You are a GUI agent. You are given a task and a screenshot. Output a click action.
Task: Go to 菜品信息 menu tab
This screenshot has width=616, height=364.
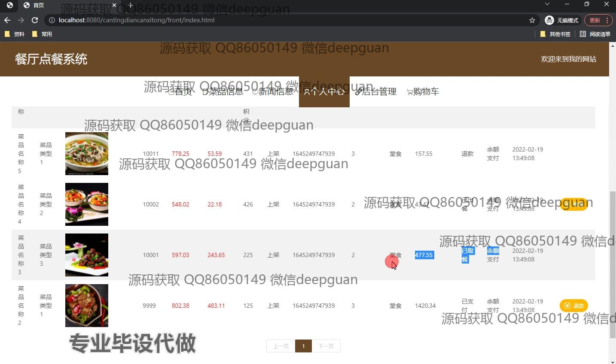[x=223, y=91]
